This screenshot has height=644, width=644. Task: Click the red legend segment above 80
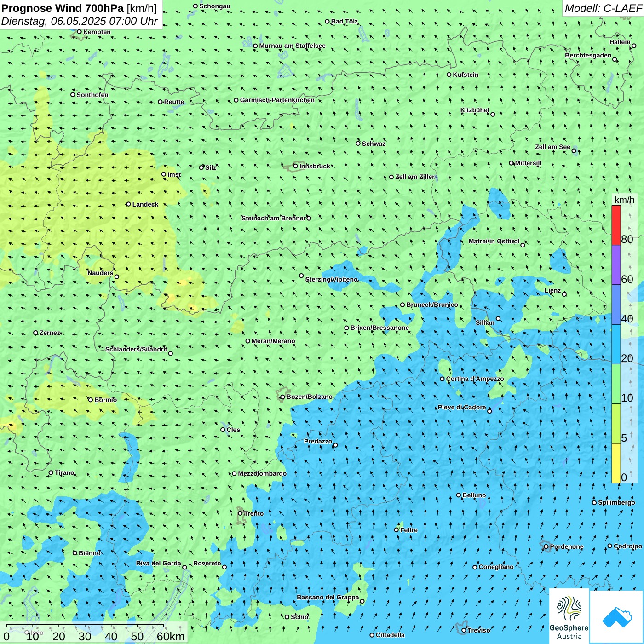(x=616, y=225)
